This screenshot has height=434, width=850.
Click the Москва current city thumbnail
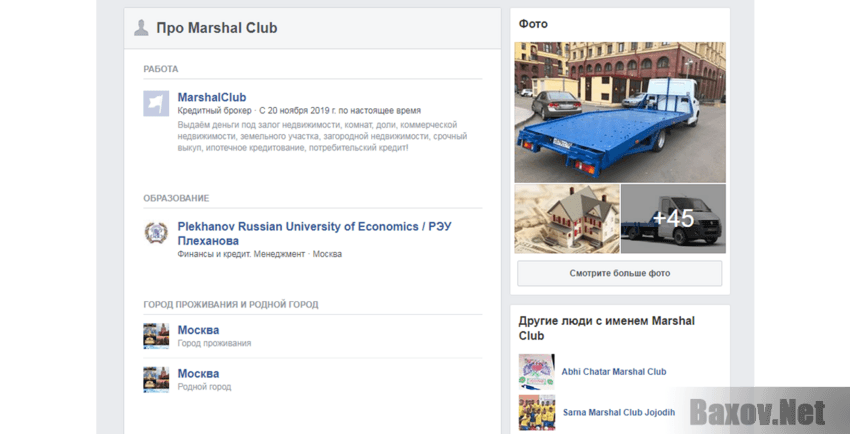click(156, 336)
